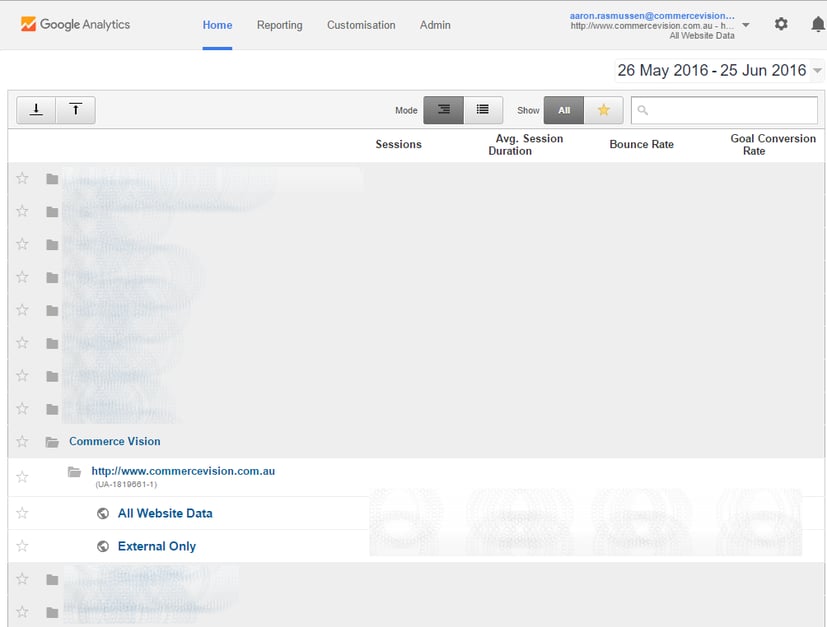Star the Commerce Vision account

(x=22, y=441)
